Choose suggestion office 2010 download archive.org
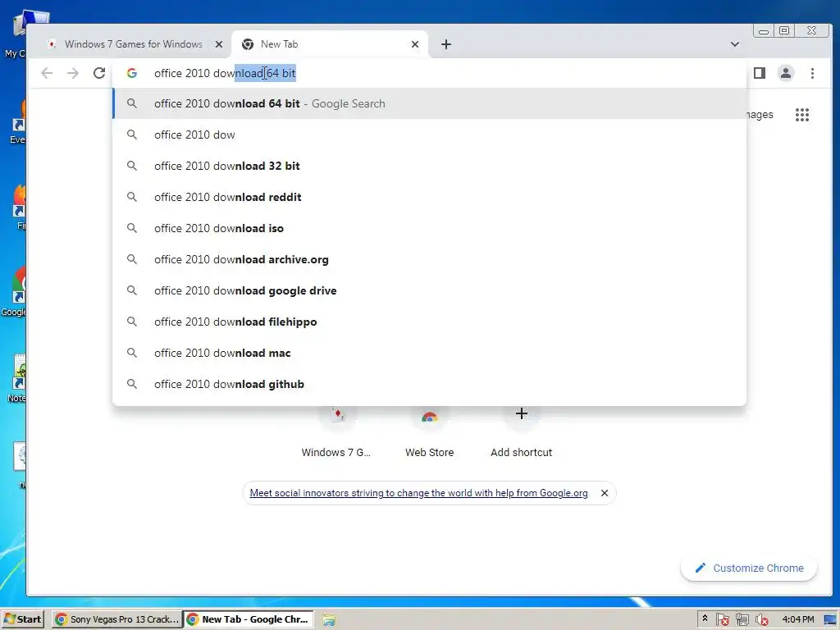The height and width of the screenshot is (630, 840). [x=429, y=259]
